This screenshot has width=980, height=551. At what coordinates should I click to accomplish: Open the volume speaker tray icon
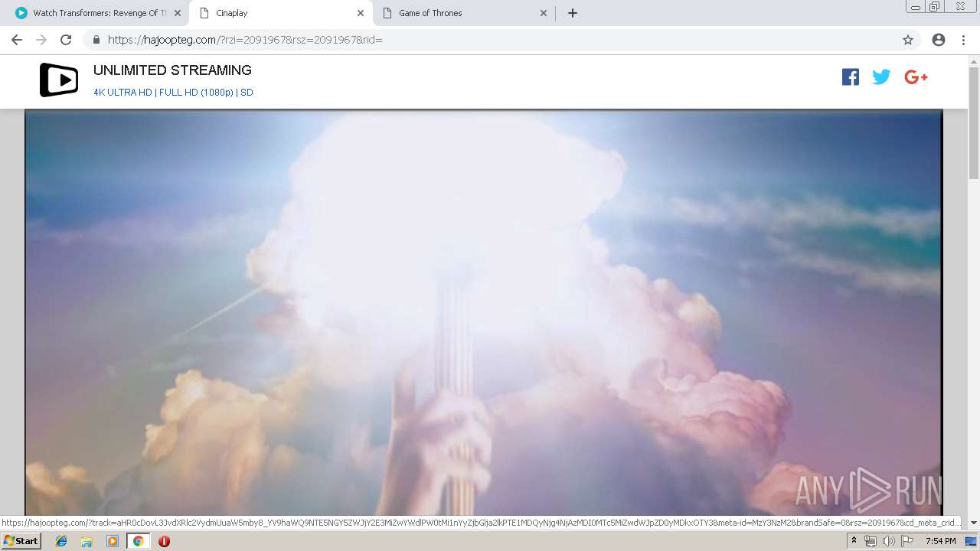[x=888, y=541]
